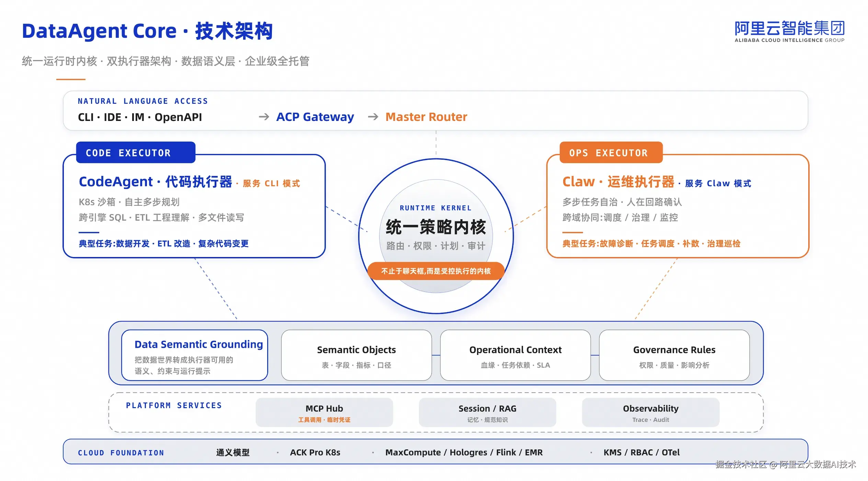
Task: Click the 服务 CLI 模式 orange label
Action: pyautogui.click(x=271, y=183)
